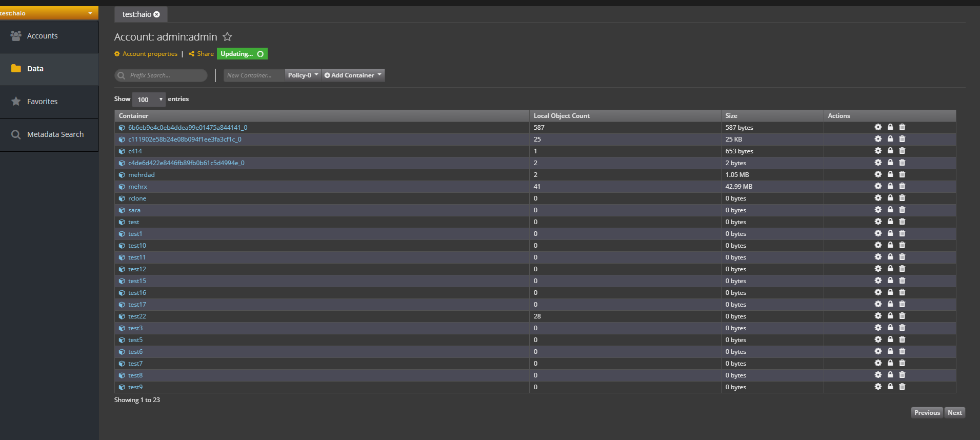The width and height of the screenshot is (980, 440).
Task: Click the lock icon for test9 container
Action: (890, 387)
